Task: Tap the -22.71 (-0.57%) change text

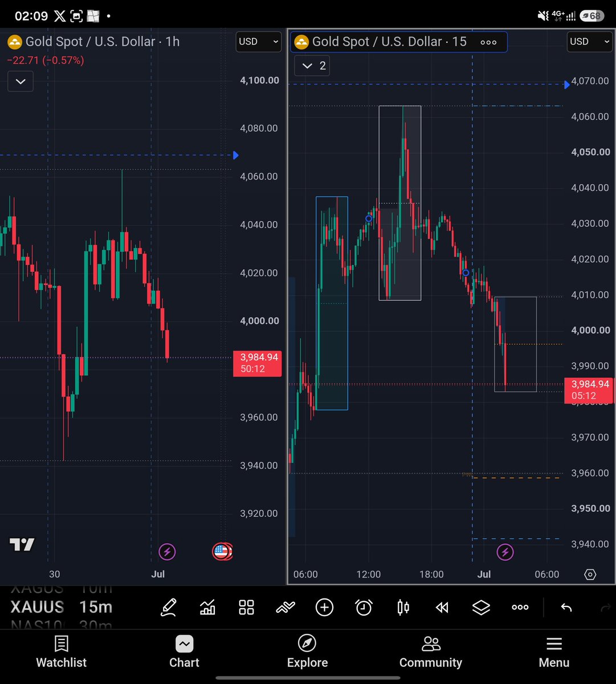Action: point(46,60)
